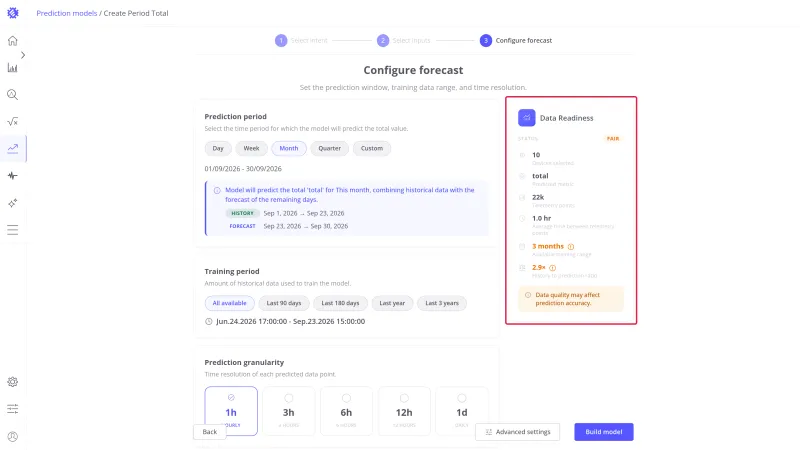Click the 22k telemetry points value
Image resolution: width=800 pixels, height=450 pixels.
[x=538, y=197]
